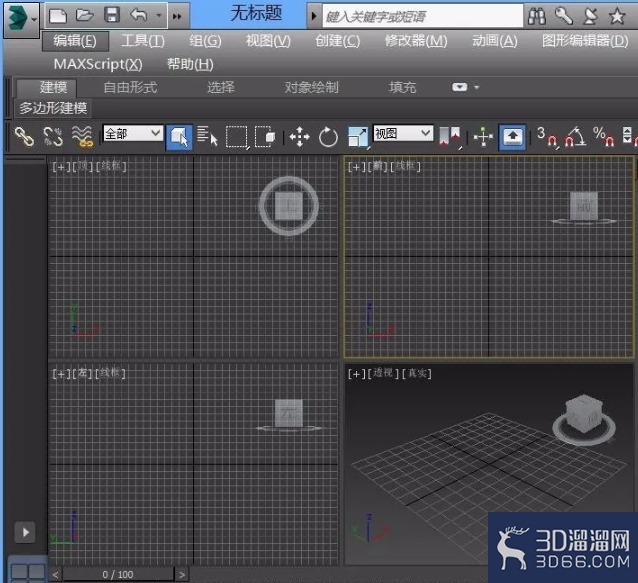The image size is (638, 583).
Task: Toggle the Select Object tool
Action: [x=179, y=137]
